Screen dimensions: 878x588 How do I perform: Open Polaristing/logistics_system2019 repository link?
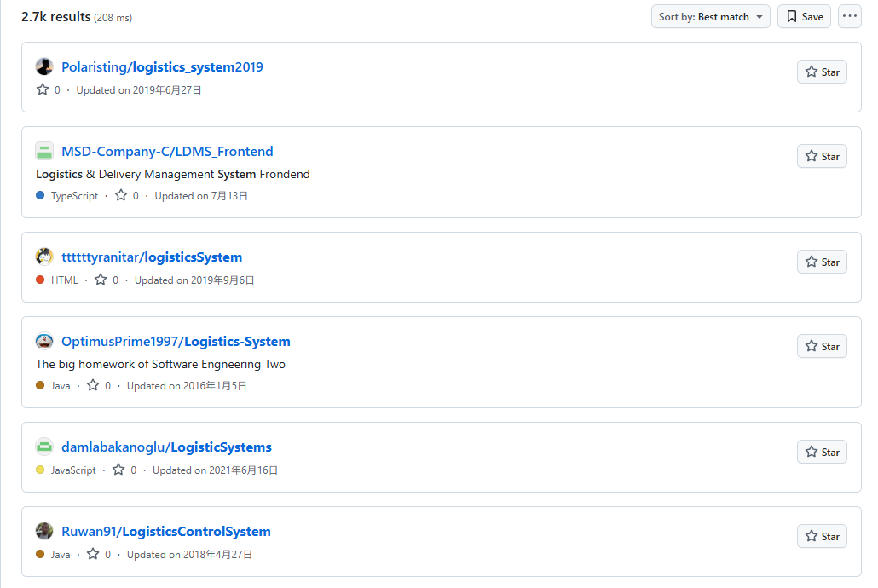coord(162,66)
